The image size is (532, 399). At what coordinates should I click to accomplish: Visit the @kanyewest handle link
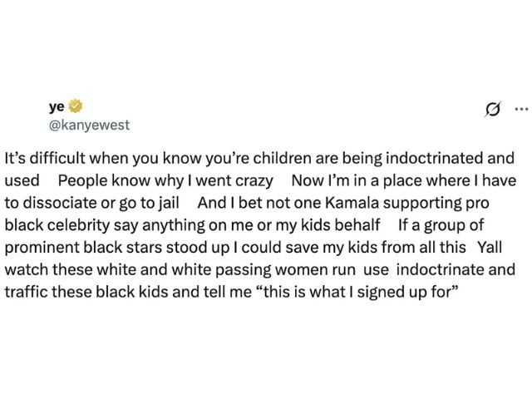coord(89,125)
